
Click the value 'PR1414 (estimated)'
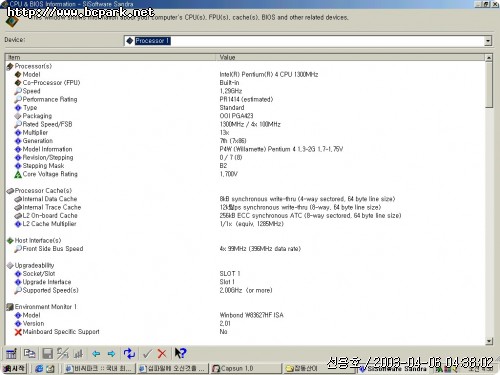246,99
